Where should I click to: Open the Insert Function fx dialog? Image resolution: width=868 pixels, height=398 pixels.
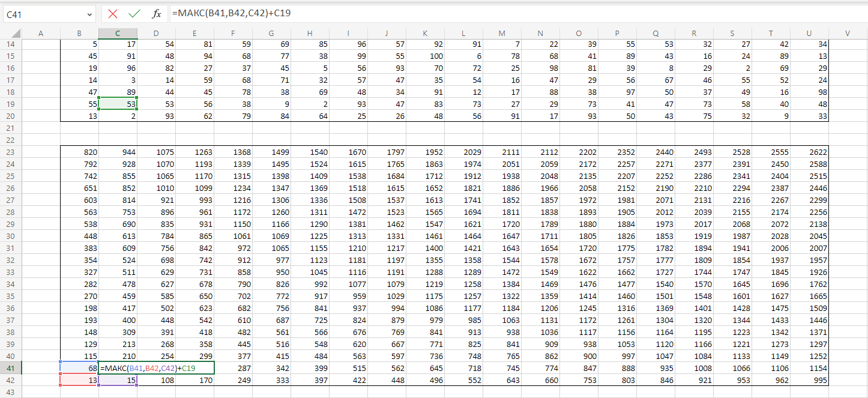156,13
